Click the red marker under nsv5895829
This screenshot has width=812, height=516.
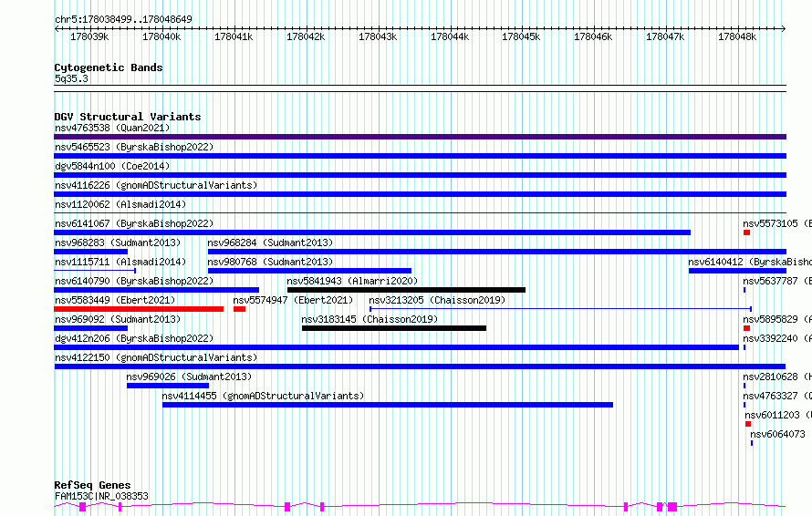[x=746, y=328]
